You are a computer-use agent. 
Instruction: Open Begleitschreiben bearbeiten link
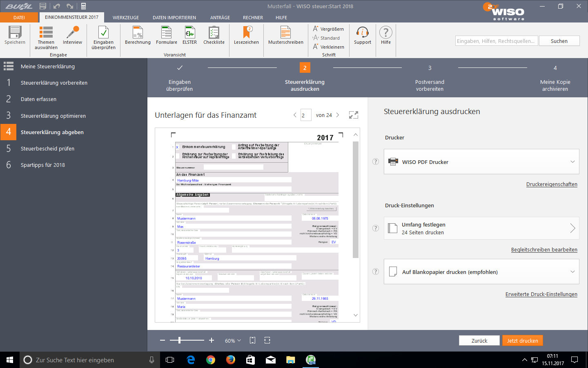[544, 250]
